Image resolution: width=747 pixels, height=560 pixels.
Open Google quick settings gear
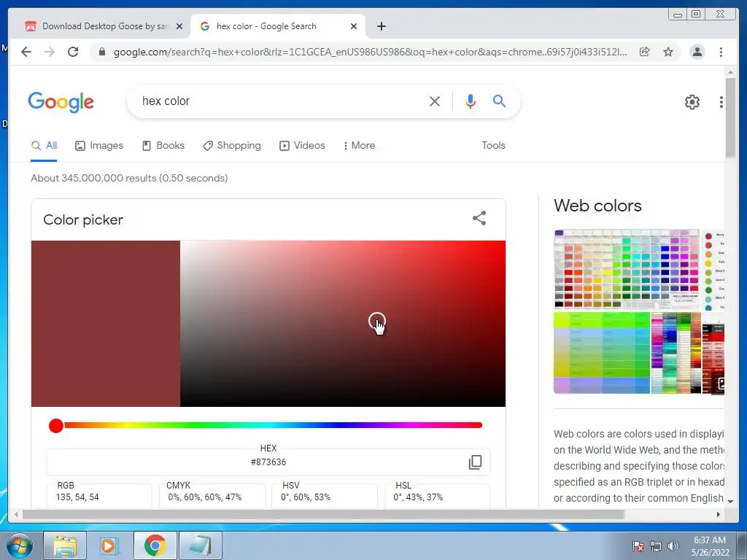pyautogui.click(x=692, y=102)
